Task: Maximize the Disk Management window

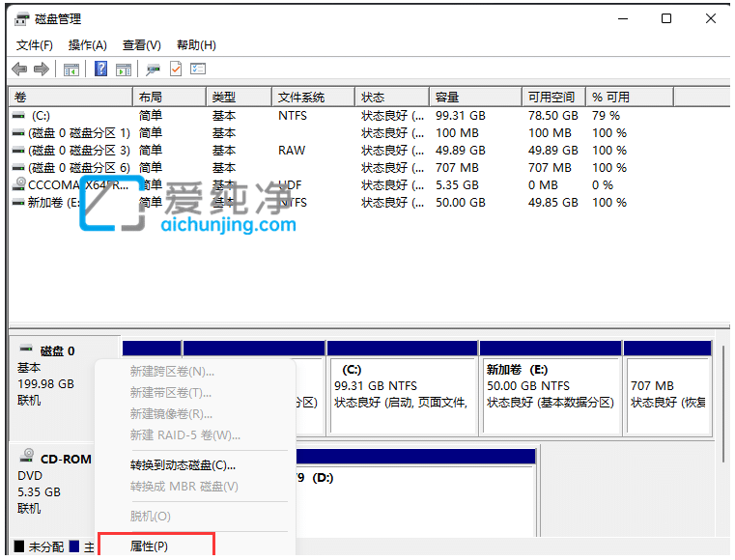Action: click(666, 18)
